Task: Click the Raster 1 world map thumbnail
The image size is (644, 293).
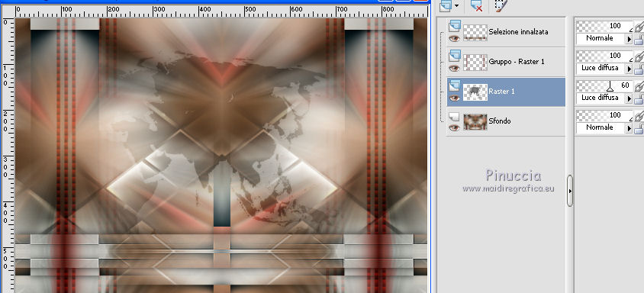Action: tap(475, 92)
